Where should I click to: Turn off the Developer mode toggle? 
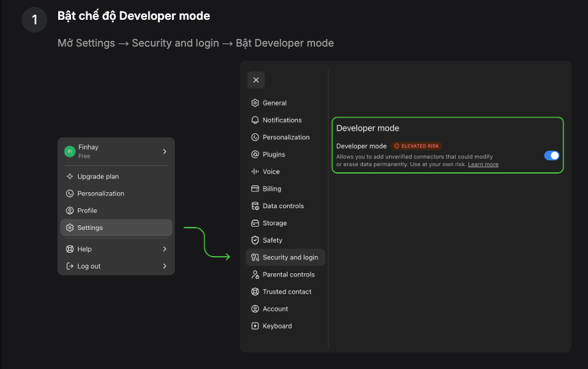pyautogui.click(x=552, y=156)
